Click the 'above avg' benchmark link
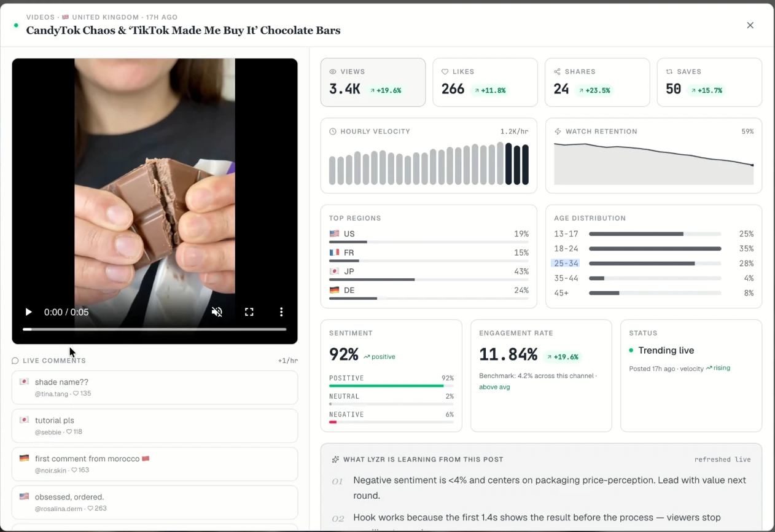This screenshot has height=532, width=775. tap(494, 387)
